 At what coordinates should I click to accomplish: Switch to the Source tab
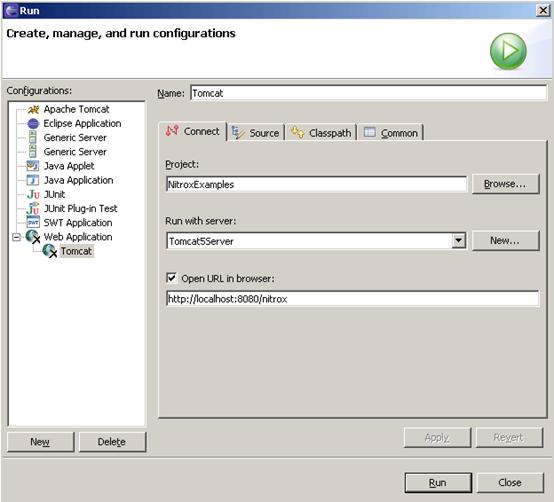point(255,133)
